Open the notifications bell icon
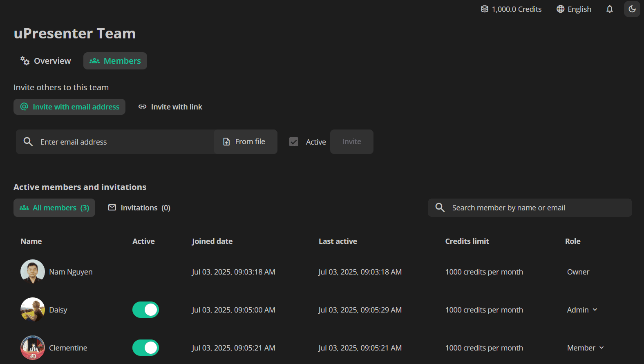The height and width of the screenshot is (364, 644). (610, 9)
